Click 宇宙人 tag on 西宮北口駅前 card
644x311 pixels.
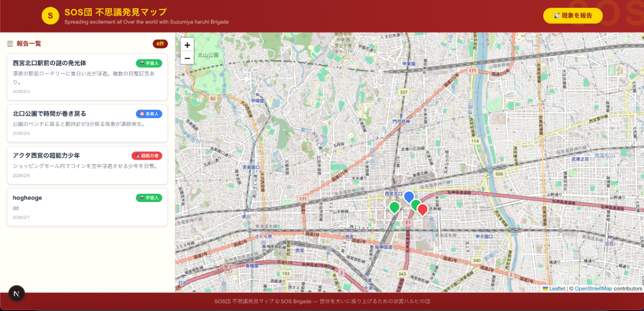(149, 63)
